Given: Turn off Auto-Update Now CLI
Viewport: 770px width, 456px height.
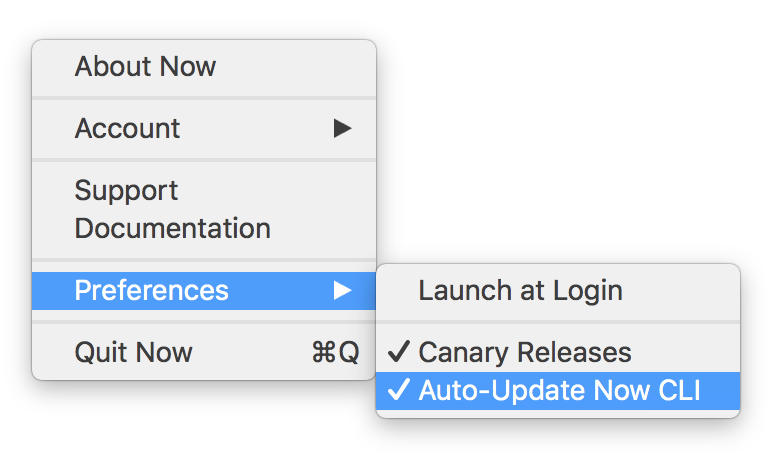Looking at the screenshot, I should [x=558, y=390].
